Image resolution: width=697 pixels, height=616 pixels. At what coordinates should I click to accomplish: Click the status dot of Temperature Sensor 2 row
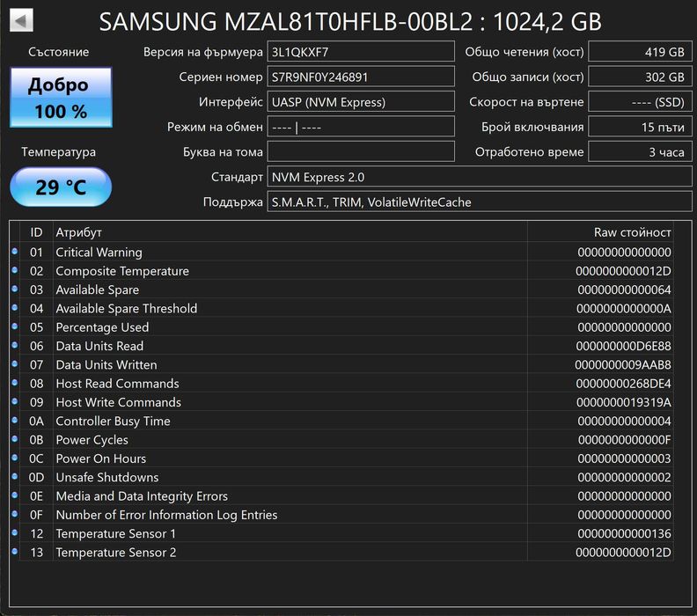[x=15, y=551]
